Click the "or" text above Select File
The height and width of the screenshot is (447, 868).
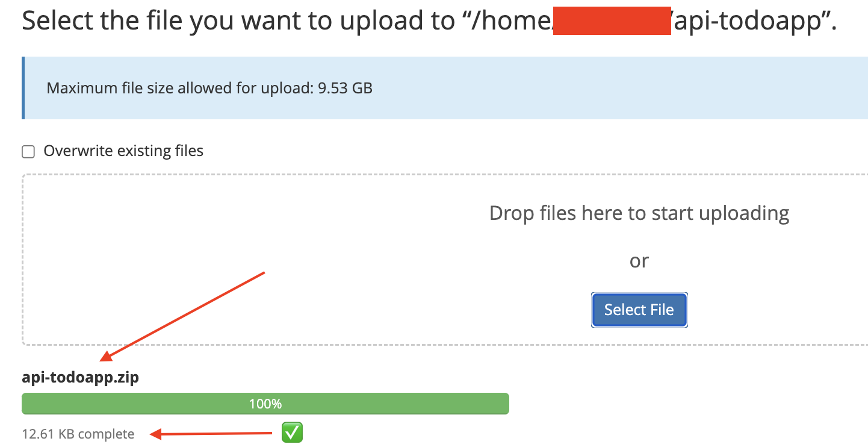click(639, 261)
